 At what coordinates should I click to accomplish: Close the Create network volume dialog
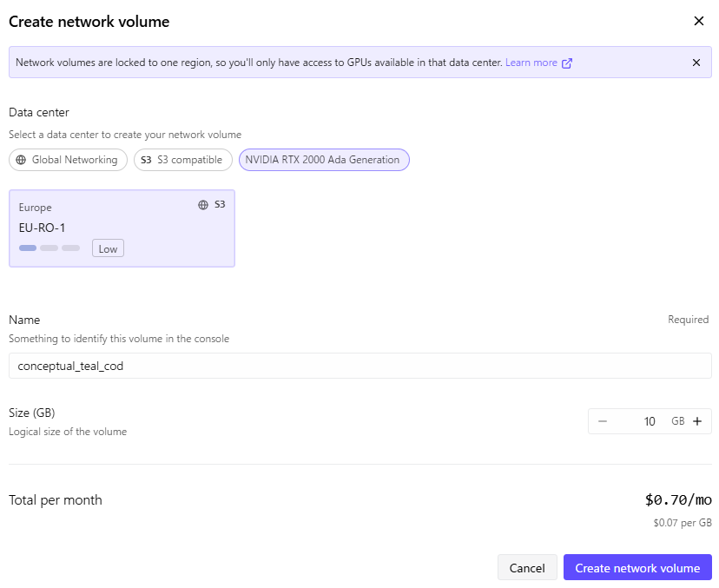point(698,22)
